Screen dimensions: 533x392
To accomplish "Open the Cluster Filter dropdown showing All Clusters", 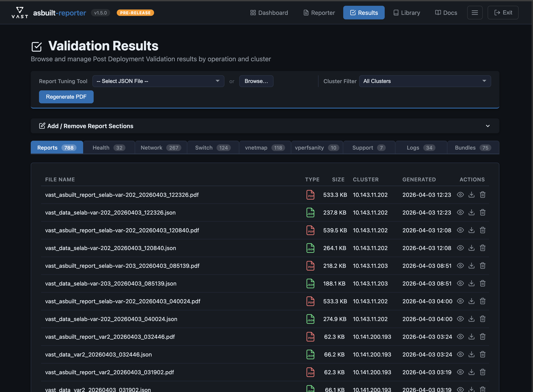I will click(425, 81).
